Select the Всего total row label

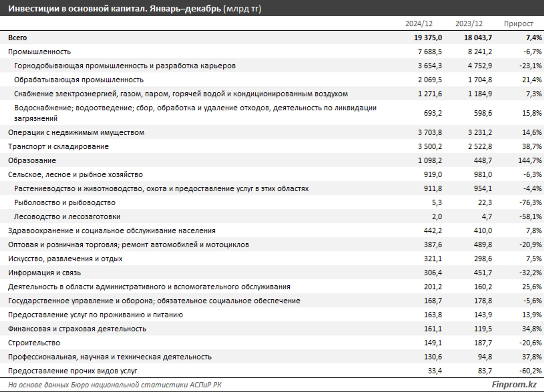pos(17,38)
